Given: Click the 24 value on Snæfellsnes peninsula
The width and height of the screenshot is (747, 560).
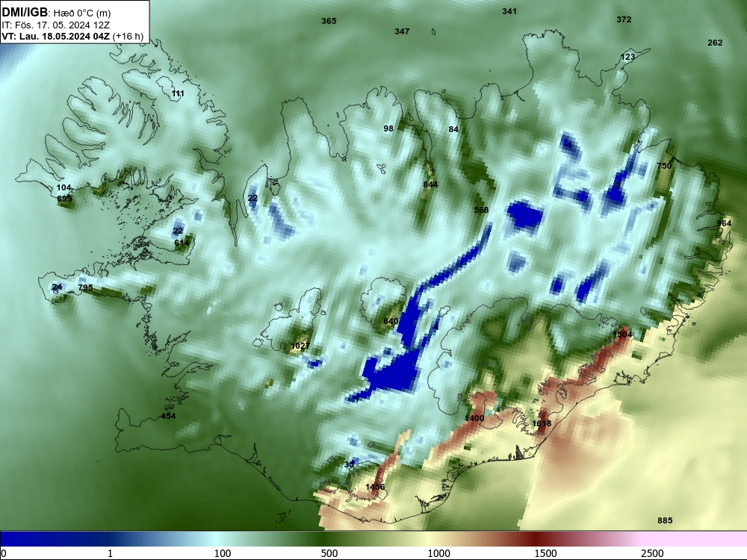Looking at the screenshot, I should (x=57, y=287).
